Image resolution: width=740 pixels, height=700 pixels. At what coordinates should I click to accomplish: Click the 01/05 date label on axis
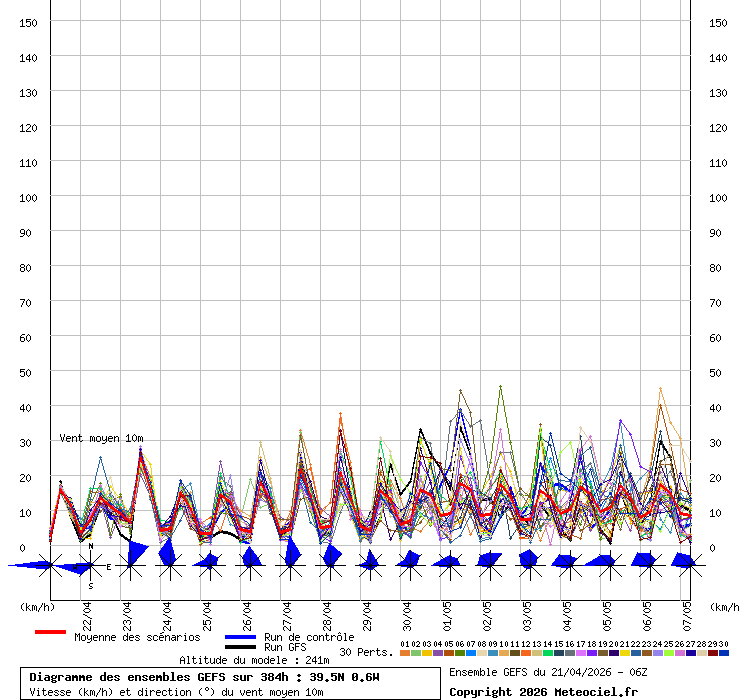click(447, 612)
